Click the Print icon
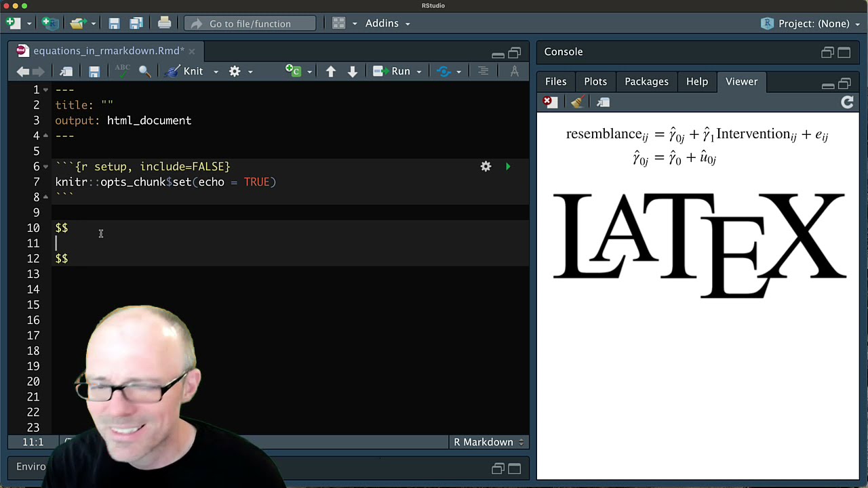868x488 pixels. [x=164, y=23]
